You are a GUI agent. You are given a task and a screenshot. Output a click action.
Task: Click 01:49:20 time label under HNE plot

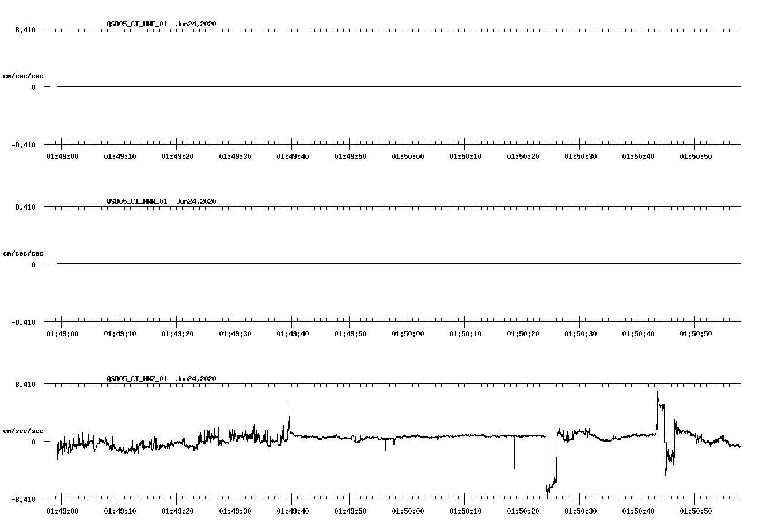click(x=177, y=157)
